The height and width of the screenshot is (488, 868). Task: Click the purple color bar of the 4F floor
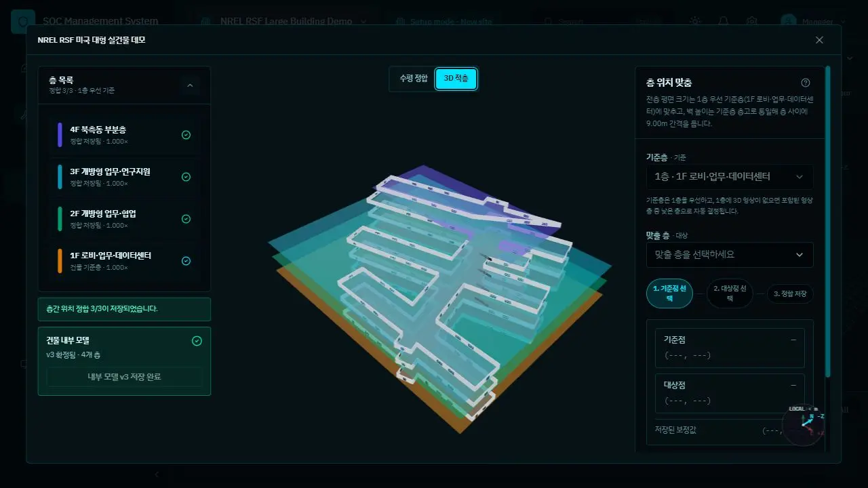point(60,135)
